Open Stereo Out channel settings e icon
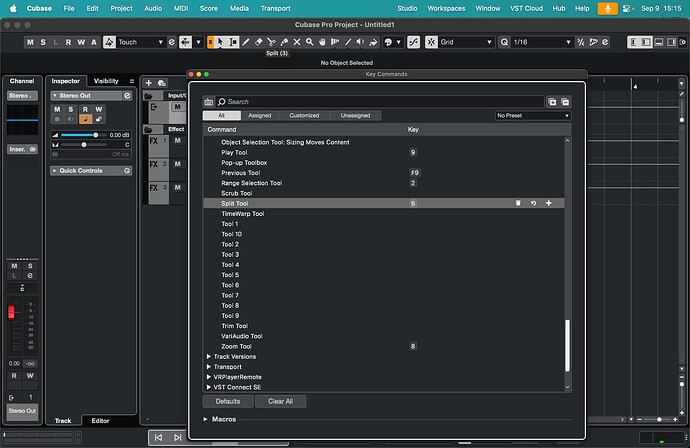 pyautogui.click(x=127, y=95)
